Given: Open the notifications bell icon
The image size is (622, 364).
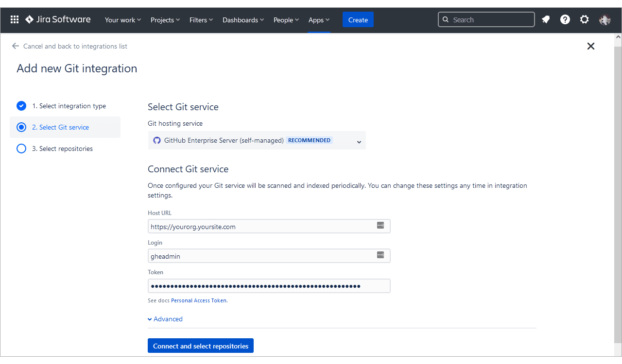Looking at the screenshot, I should click(546, 20).
